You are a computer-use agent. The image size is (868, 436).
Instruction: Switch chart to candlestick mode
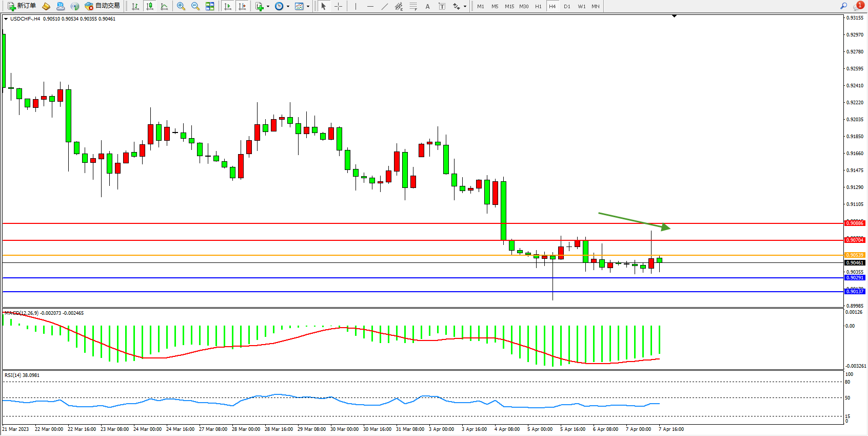150,6
